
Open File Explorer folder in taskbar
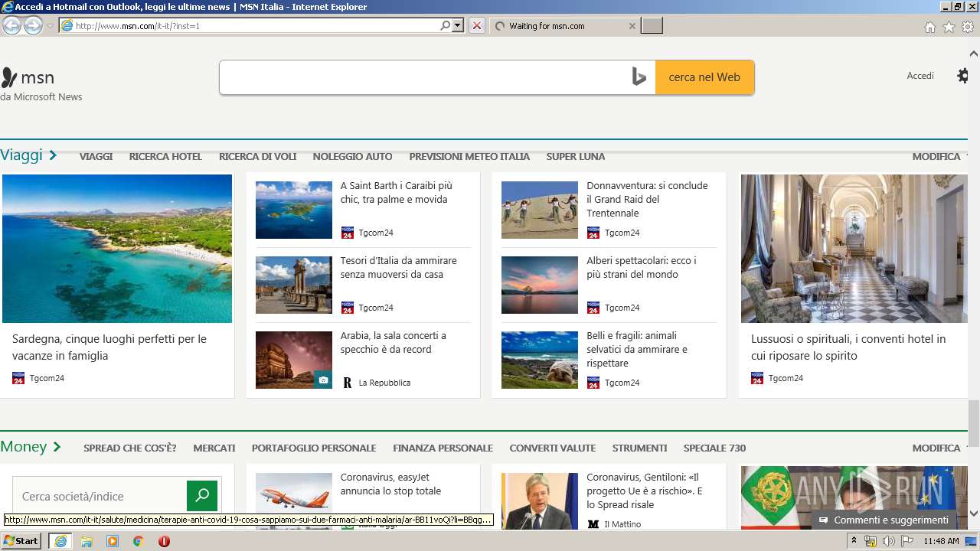pyautogui.click(x=87, y=541)
